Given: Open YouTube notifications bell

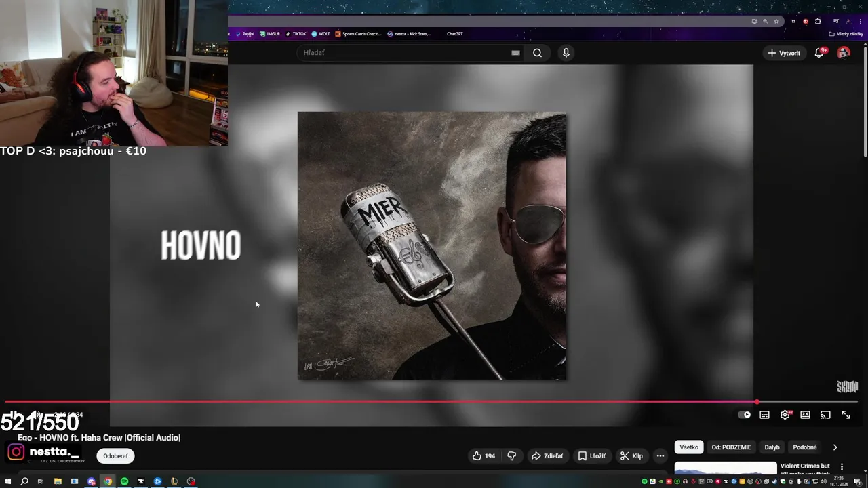Looking at the screenshot, I should [819, 53].
